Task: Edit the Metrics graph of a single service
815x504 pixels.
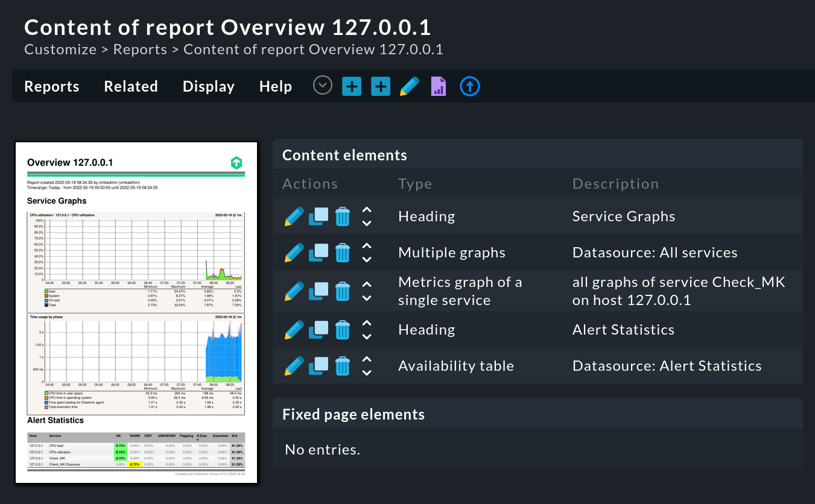Action: pyautogui.click(x=294, y=291)
